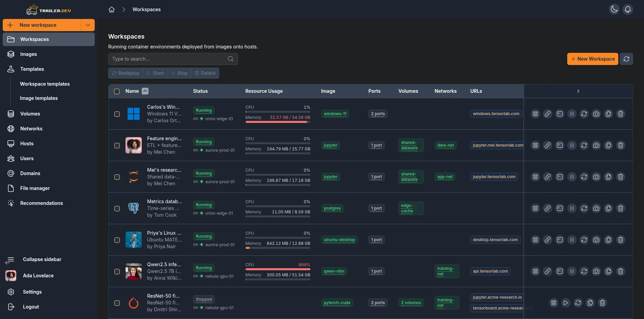644x319 pixels.
Task: Go to Volumes page
Action: pos(49,114)
